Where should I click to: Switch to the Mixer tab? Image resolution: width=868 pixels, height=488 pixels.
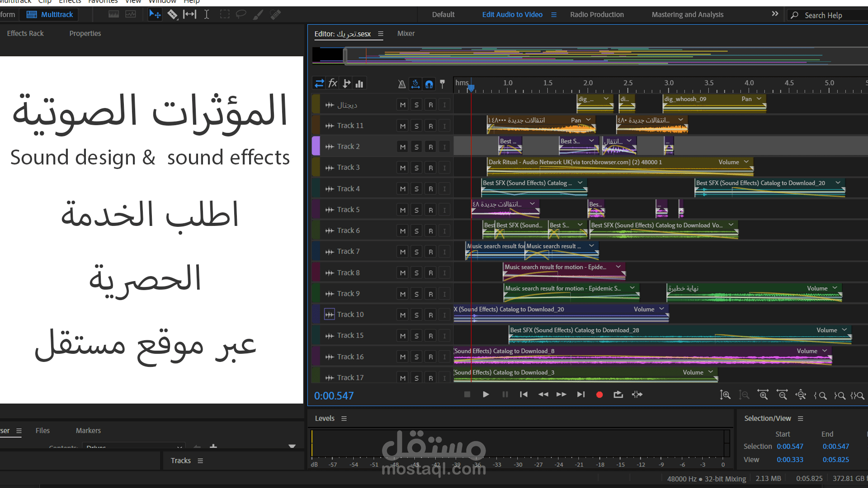click(406, 33)
